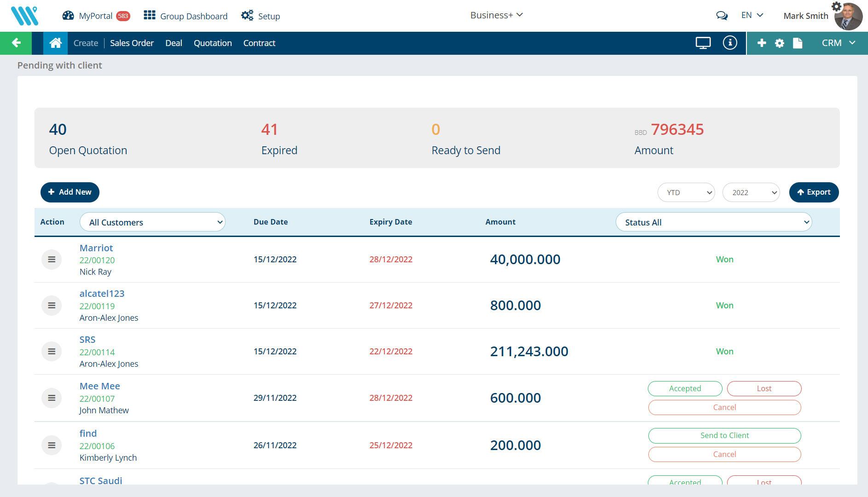Click the green back arrow icon
The width and height of the screenshot is (868, 497).
click(x=16, y=43)
